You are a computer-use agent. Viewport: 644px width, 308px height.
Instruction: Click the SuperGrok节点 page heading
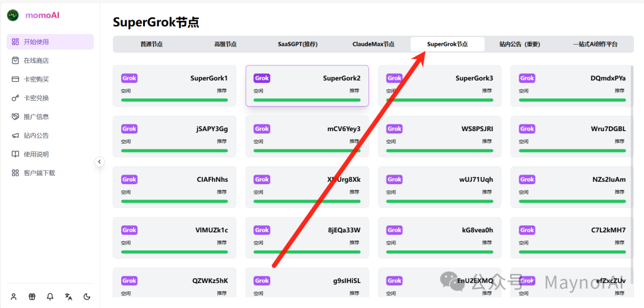(x=156, y=23)
